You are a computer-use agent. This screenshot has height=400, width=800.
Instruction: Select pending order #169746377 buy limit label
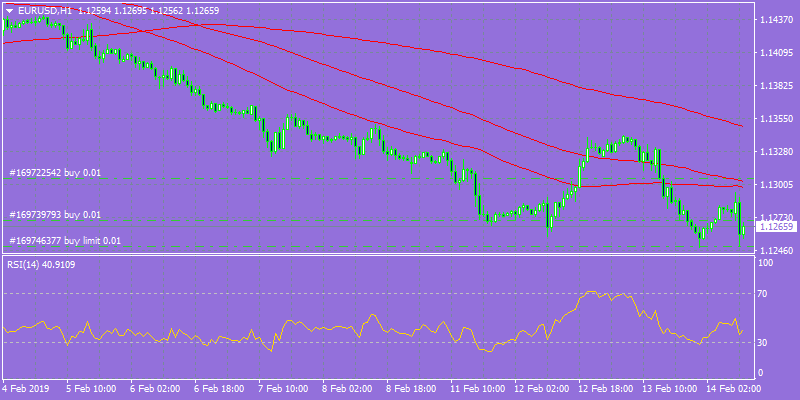click(65, 240)
